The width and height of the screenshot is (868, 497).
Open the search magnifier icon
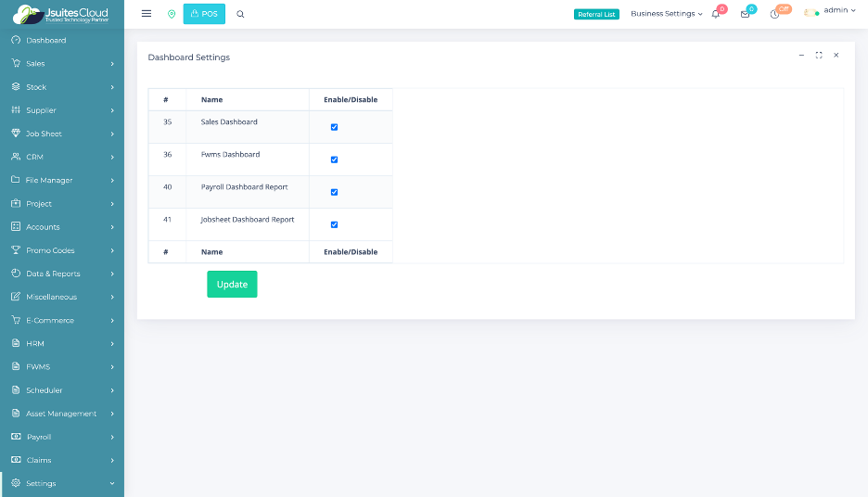tap(241, 14)
